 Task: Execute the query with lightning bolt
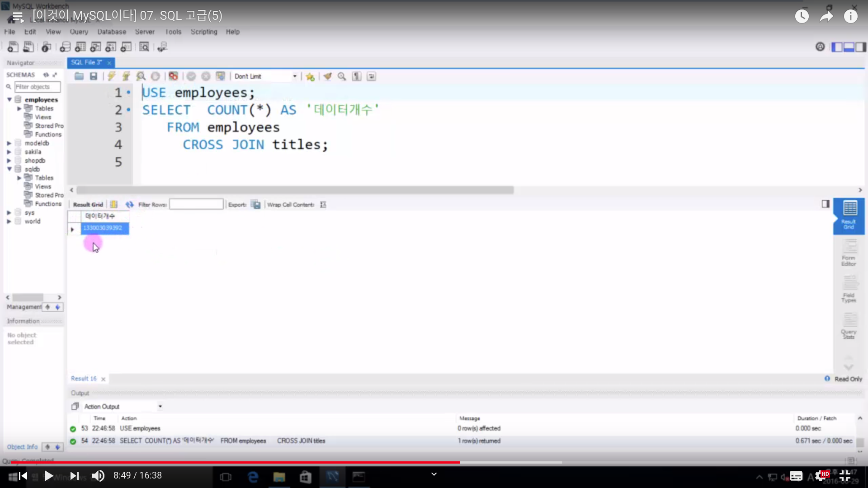(x=112, y=76)
